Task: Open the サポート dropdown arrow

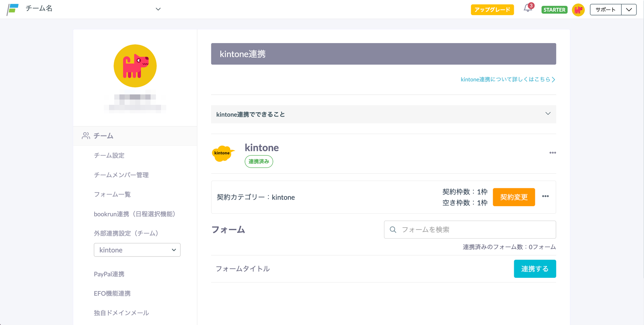Action: pos(629,10)
